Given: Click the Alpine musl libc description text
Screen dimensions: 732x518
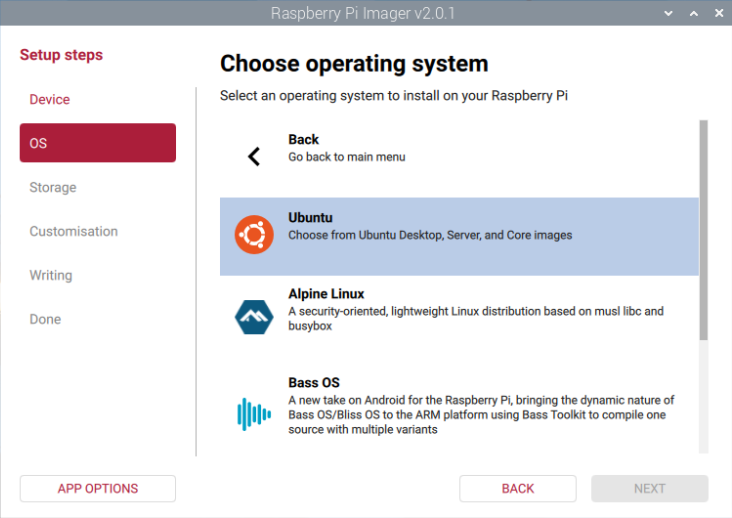Looking at the screenshot, I should click(476, 319).
